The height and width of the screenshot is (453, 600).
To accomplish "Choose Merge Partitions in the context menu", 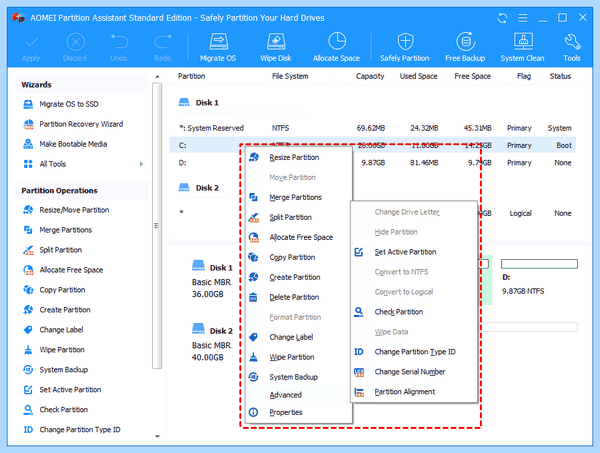I will pyautogui.click(x=298, y=197).
